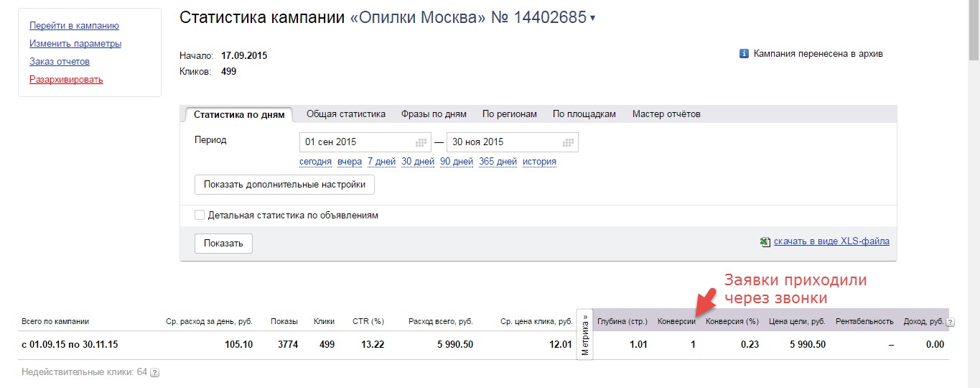The image size is (980, 388).
Task: Click the Глубина (стр.) value 1.01
Action: coord(638,345)
